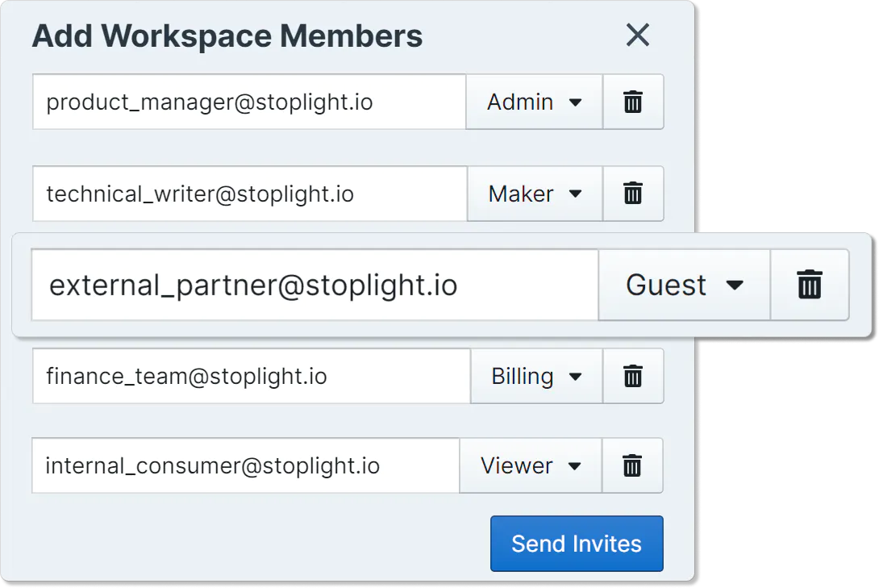Open the Admin role dropdown
879x588 pixels.
(534, 102)
